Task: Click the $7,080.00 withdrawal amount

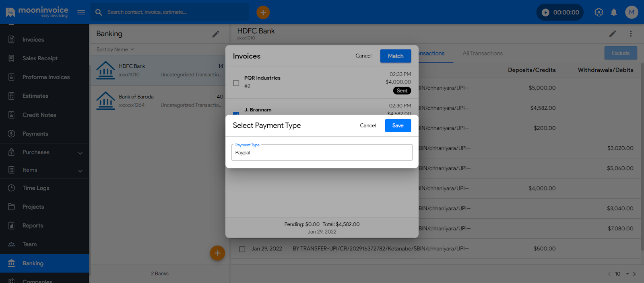Action: (x=620, y=228)
